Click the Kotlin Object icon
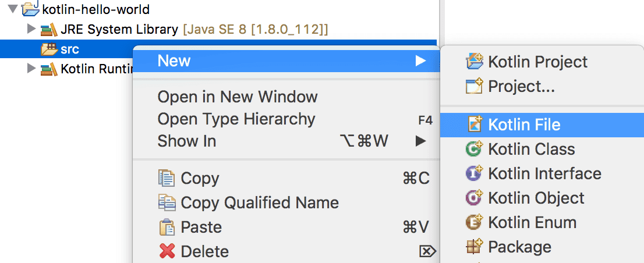 [x=475, y=198]
